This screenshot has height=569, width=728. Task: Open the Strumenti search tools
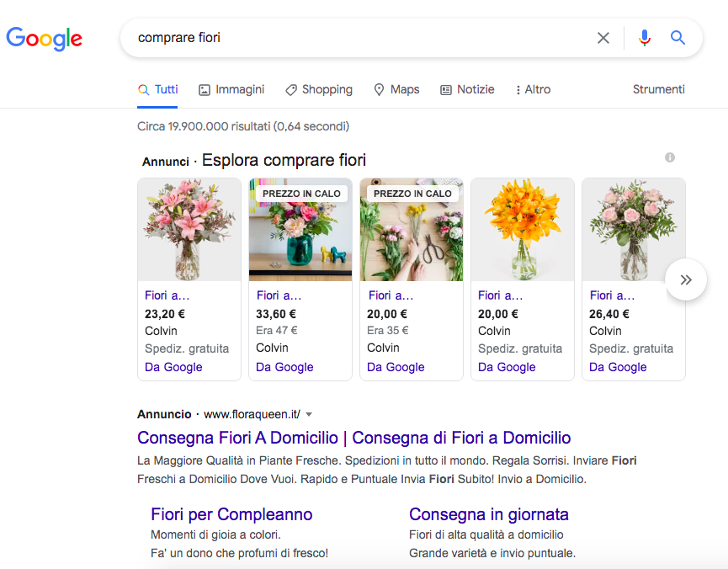tap(658, 90)
